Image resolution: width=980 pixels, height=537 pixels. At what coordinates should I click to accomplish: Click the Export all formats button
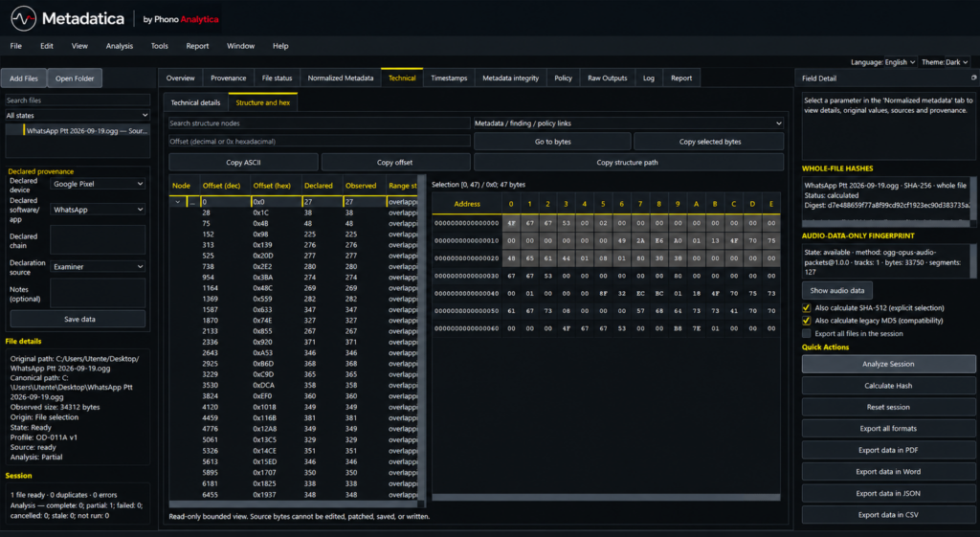pyautogui.click(x=888, y=429)
